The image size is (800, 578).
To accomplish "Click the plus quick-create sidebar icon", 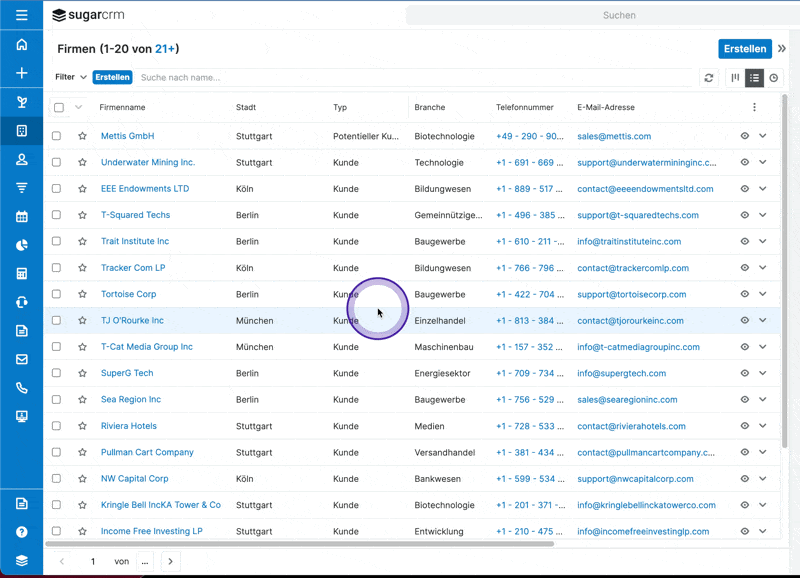I will [x=21, y=73].
